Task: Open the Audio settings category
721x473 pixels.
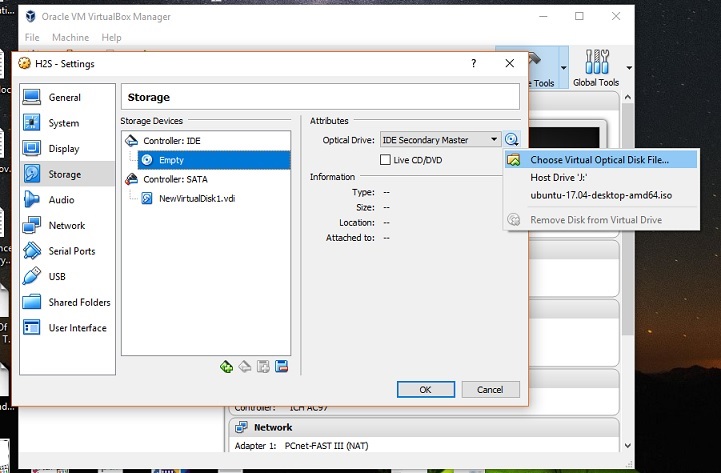Action: [67, 200]
